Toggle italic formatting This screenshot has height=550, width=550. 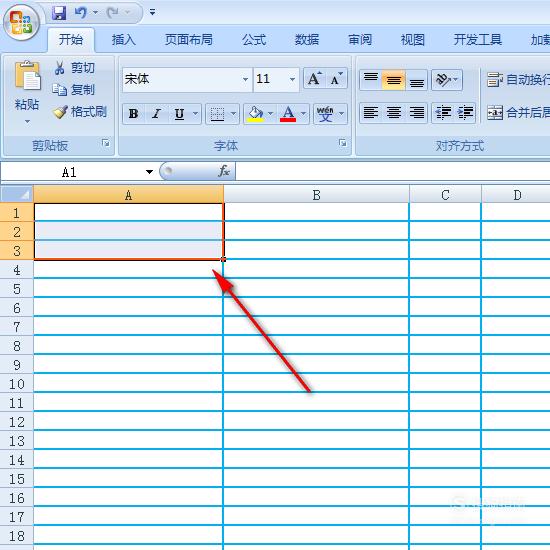tap(156, 114)
